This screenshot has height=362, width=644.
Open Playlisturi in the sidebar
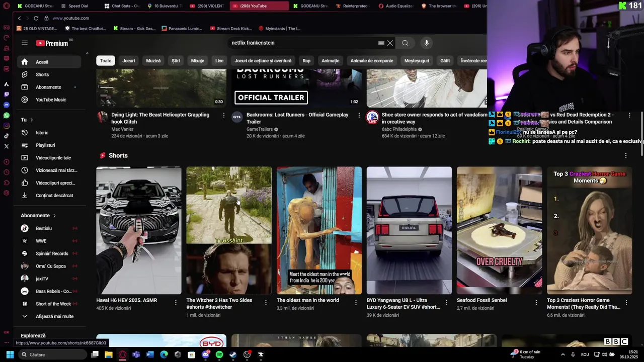(49, 145)
